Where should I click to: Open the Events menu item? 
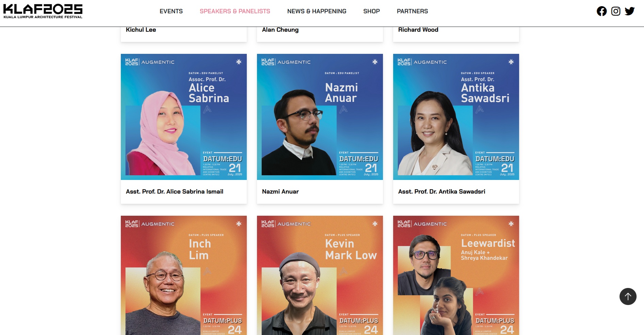pos(171,11)
